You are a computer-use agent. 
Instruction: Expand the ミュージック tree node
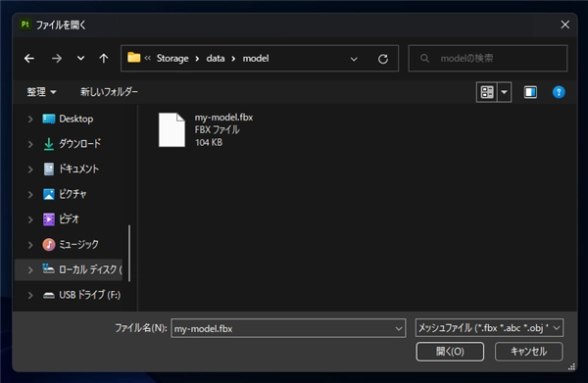coord(30,245)
